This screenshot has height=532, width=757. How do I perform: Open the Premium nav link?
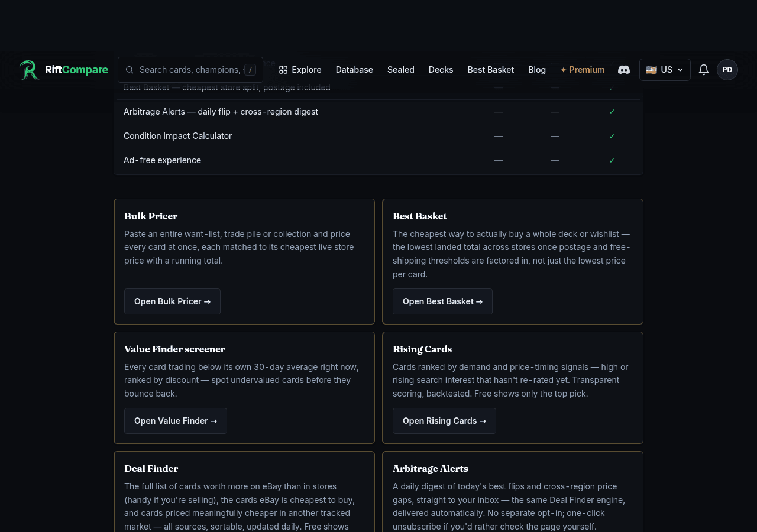tap(583, 70)
